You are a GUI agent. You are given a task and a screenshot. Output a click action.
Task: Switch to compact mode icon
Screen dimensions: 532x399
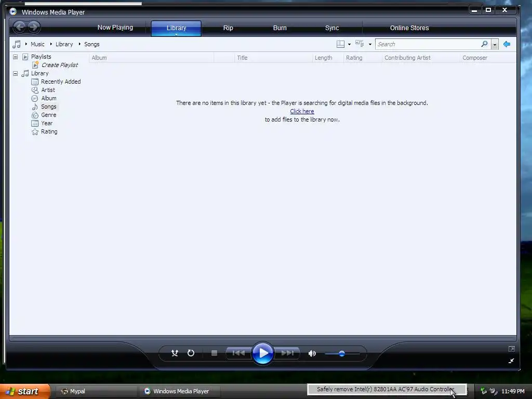point(511,361)
